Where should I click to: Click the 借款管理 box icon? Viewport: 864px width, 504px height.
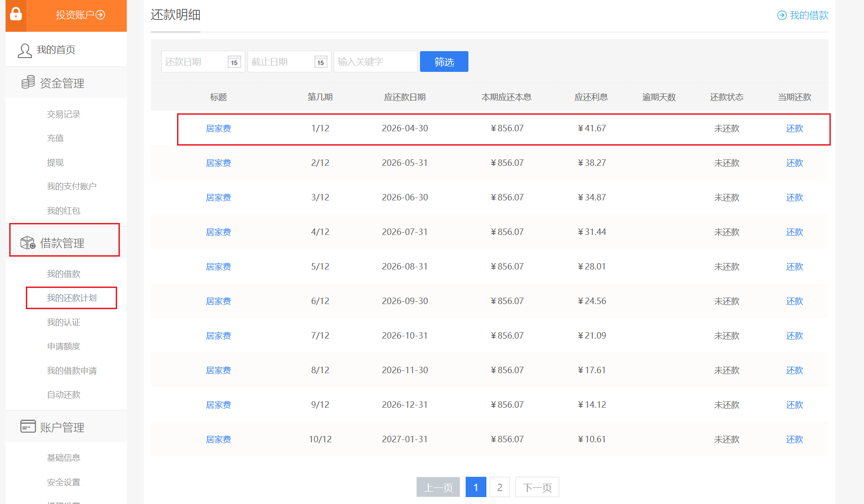pos(28,242)
